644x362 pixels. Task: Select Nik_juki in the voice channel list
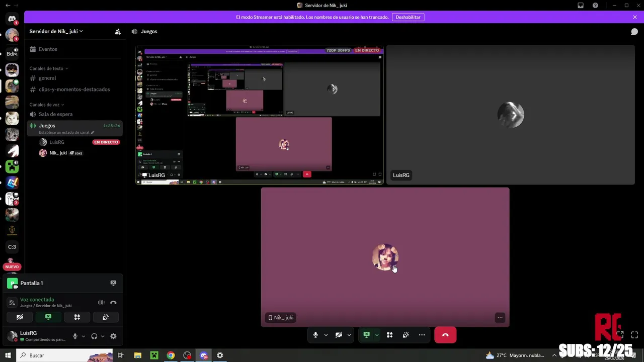[79, 153]
